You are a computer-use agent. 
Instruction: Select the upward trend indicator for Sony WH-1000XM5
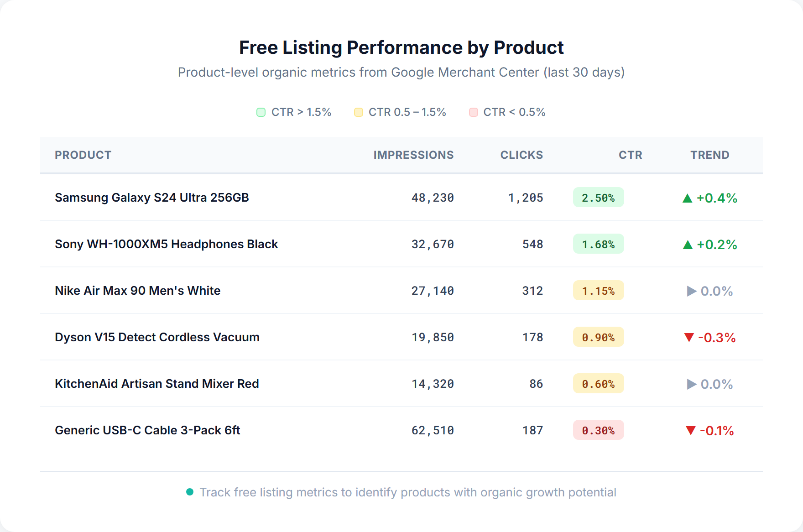pyautogui.click(x=688, y=245)
